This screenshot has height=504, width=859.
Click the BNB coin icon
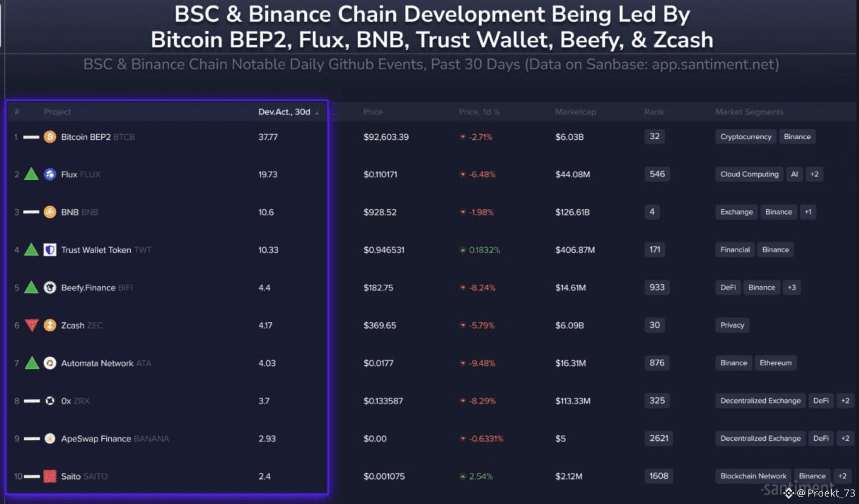click(50, 212)
